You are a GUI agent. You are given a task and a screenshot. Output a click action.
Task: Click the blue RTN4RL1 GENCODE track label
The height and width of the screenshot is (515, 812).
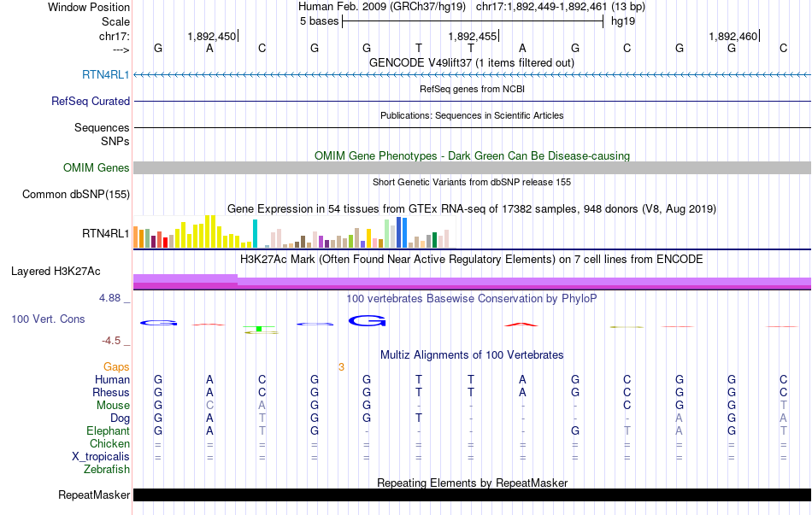(x=105, y=75)
